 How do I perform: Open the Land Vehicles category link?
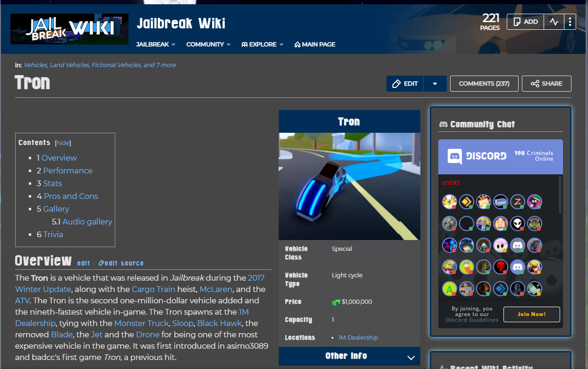[x=69, y=65]
